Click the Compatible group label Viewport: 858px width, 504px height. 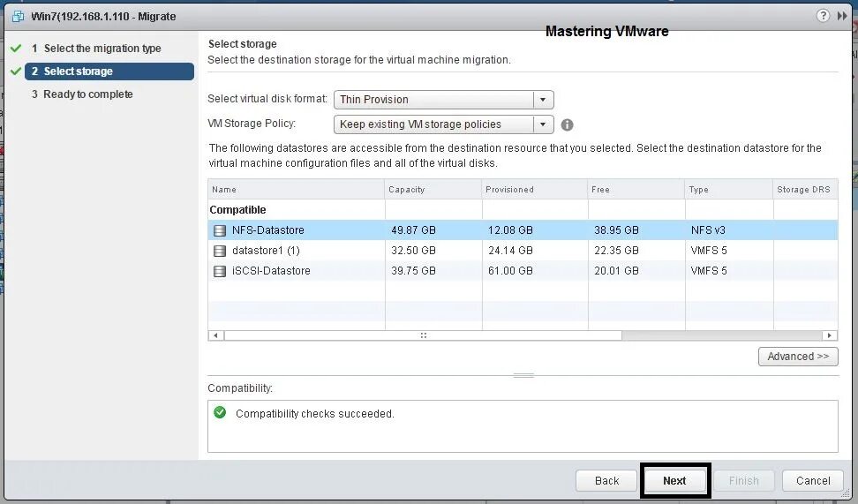pos(237,210)
